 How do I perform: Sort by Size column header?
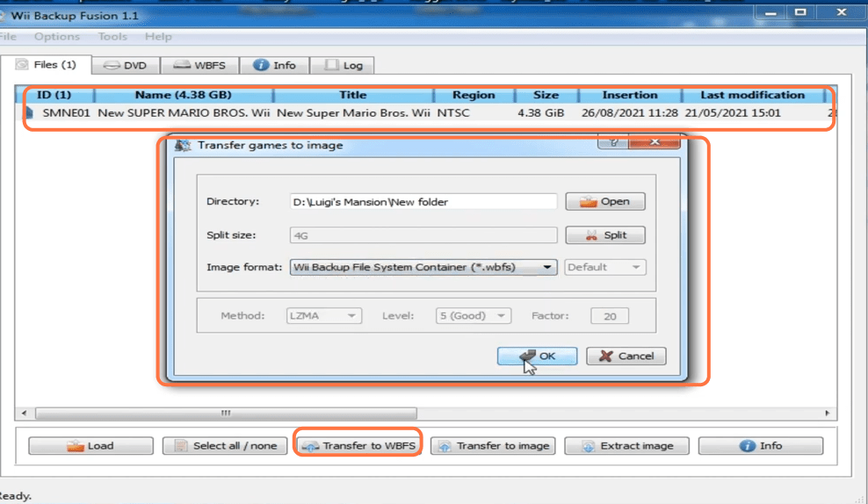[546, 95]
